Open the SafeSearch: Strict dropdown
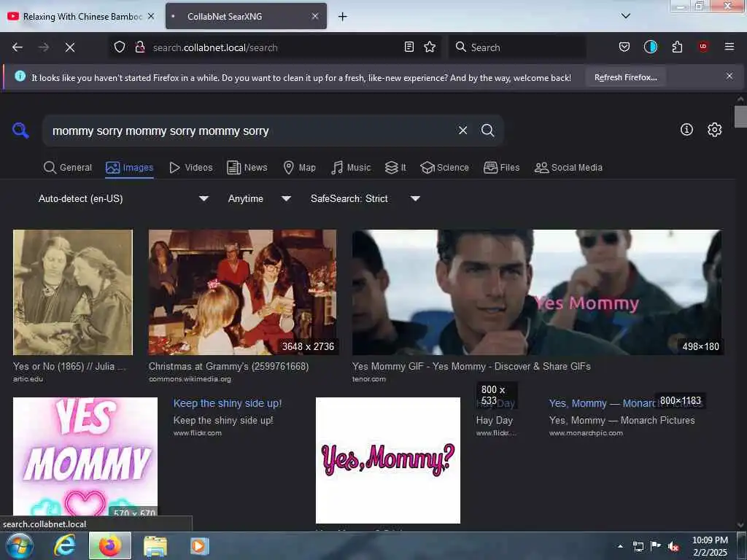 click(365, 198)
